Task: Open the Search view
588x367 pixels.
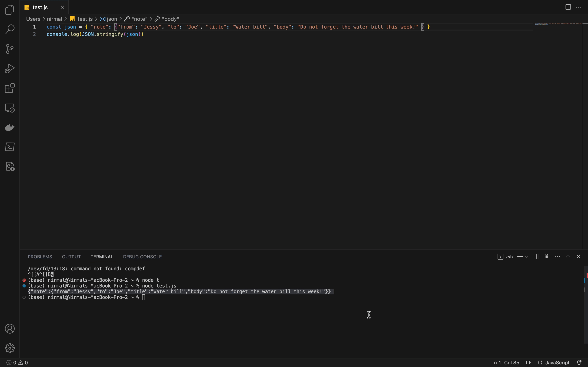Action: (10, 29)
